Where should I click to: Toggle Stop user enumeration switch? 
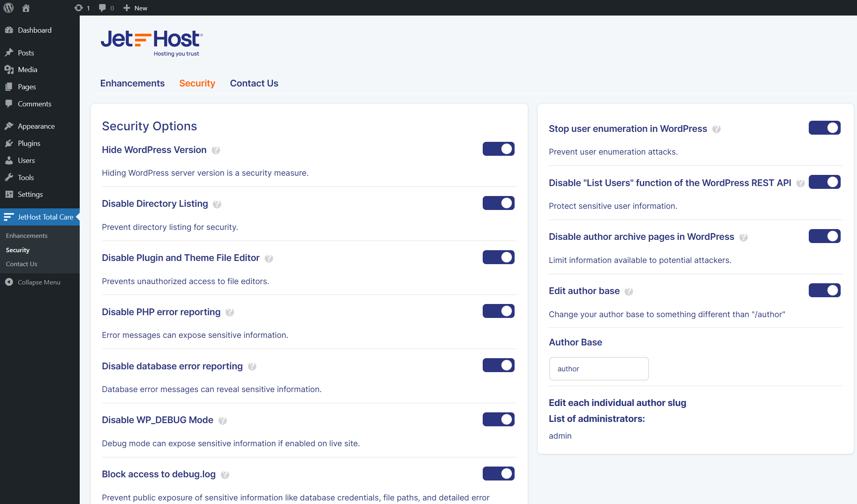coord(824,128)
